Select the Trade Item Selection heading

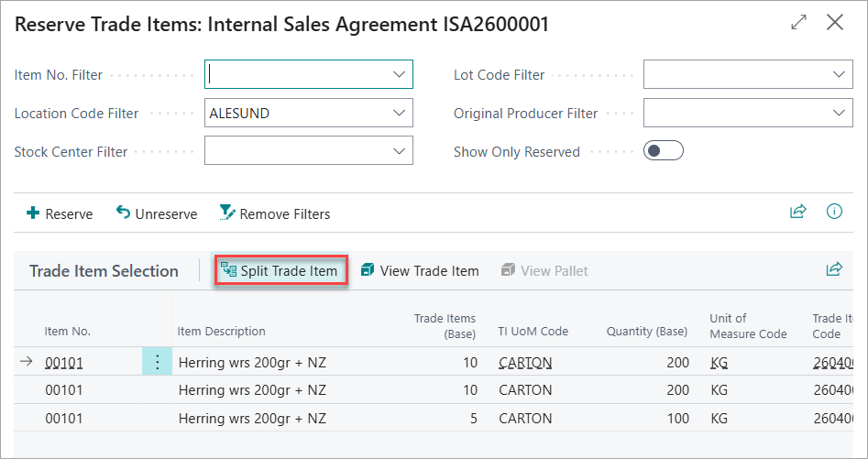(x=104, y=271)
